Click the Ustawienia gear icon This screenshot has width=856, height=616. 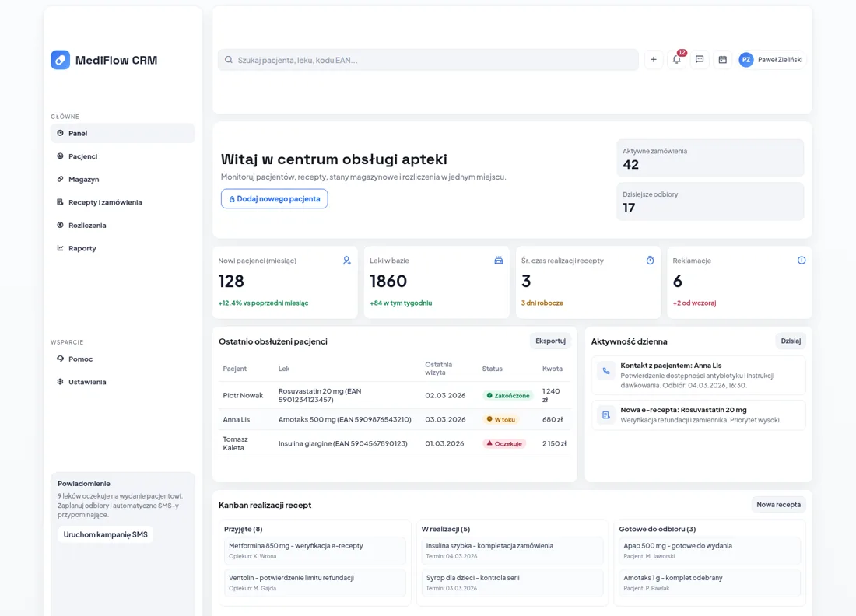pos(60,381)
